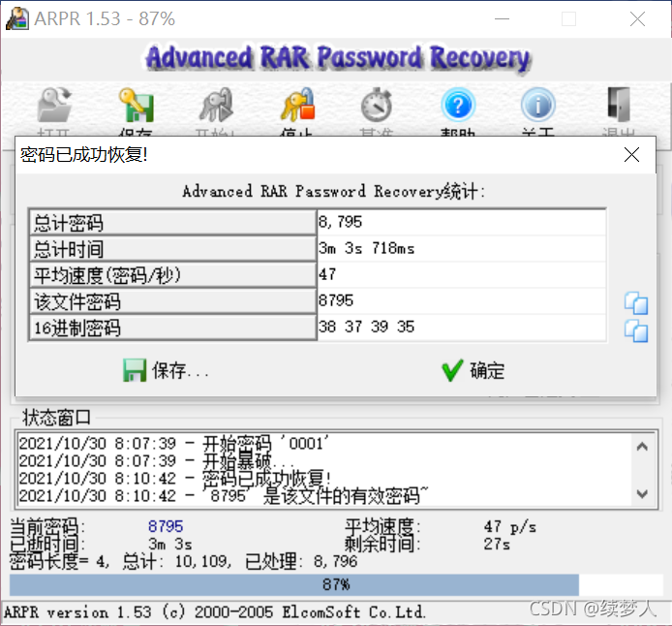Click the Open file toolbar icon
Viewport: 672px width, 626px height.
tap(54, 105)
